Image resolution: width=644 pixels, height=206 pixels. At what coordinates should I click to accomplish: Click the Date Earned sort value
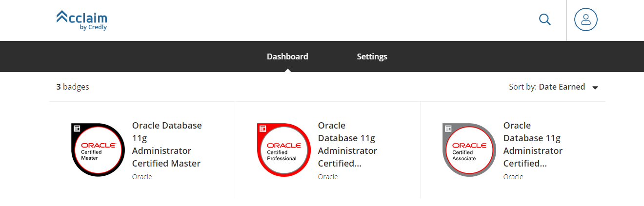(562, 87)
